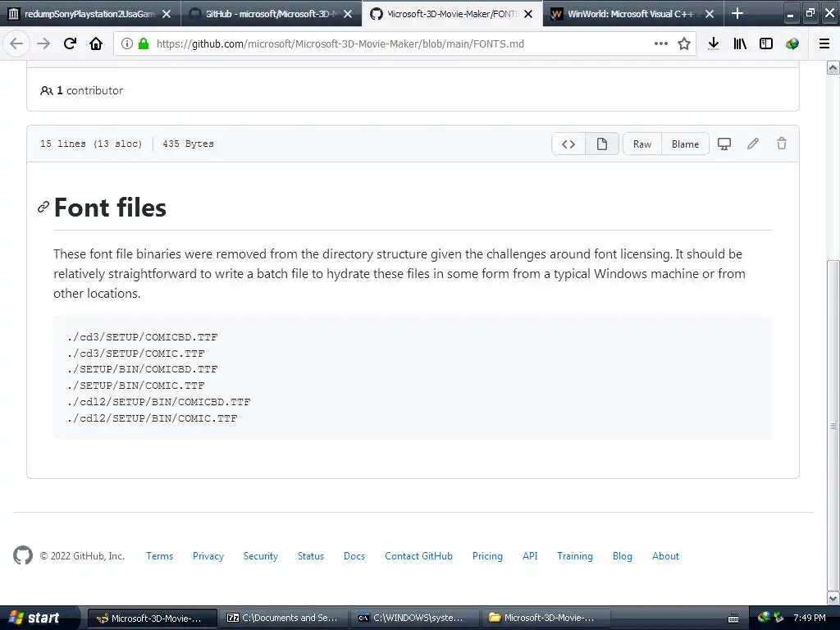
Task: Switch to the 7-Zip C:\Documents and Se taskbar window
Action: [283, 619]
